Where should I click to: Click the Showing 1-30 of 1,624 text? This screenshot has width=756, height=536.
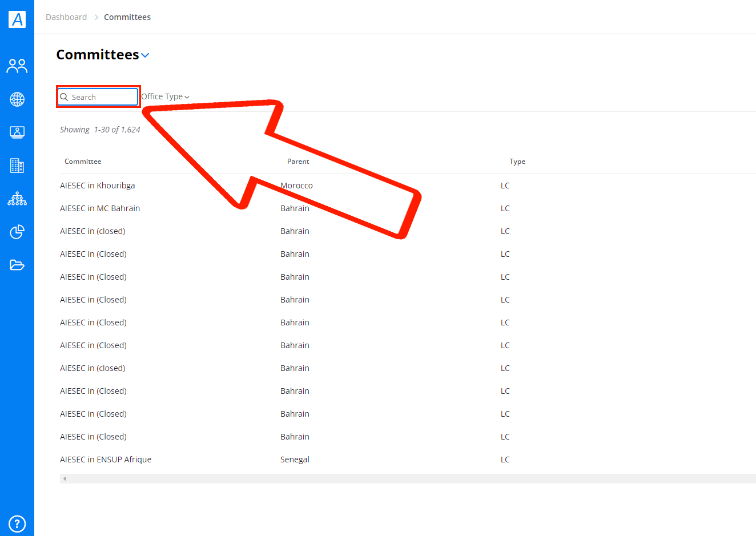[x=100, y=130]
